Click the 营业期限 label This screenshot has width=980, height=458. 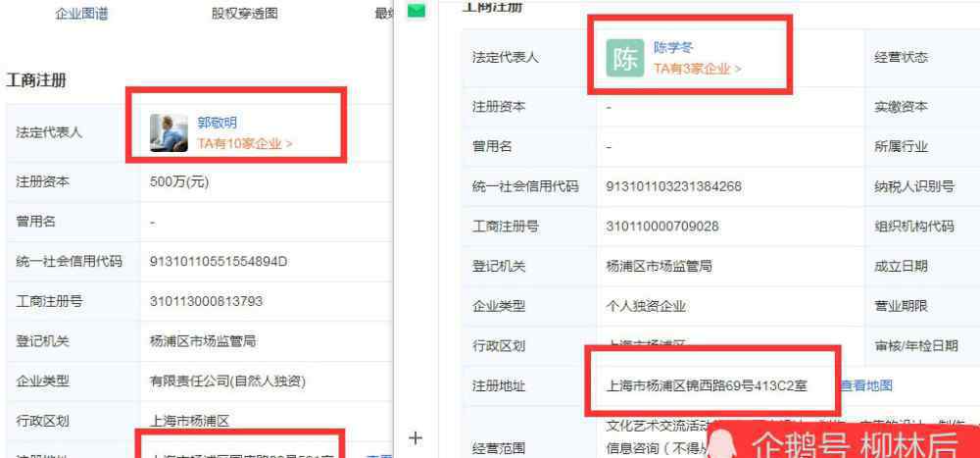901,306
